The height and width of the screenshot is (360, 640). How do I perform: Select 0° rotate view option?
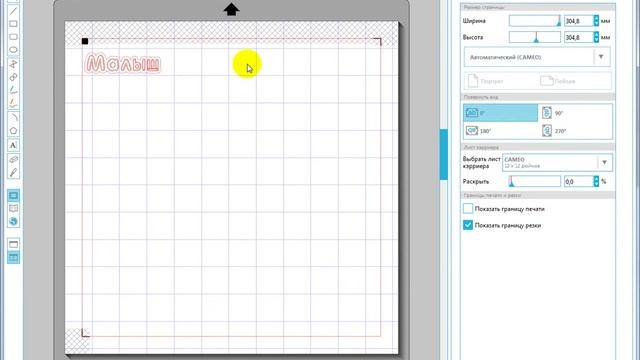tap(500, 113)
